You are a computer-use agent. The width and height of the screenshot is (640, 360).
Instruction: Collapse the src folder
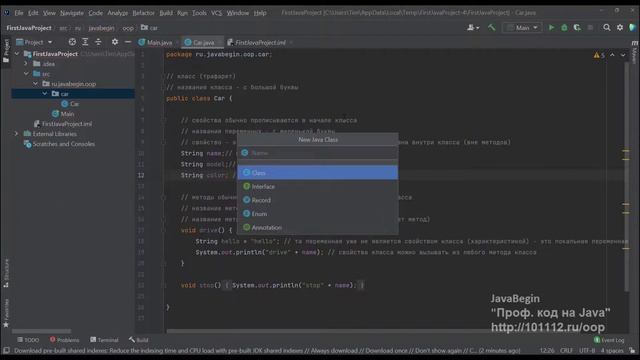pos(26,73)
